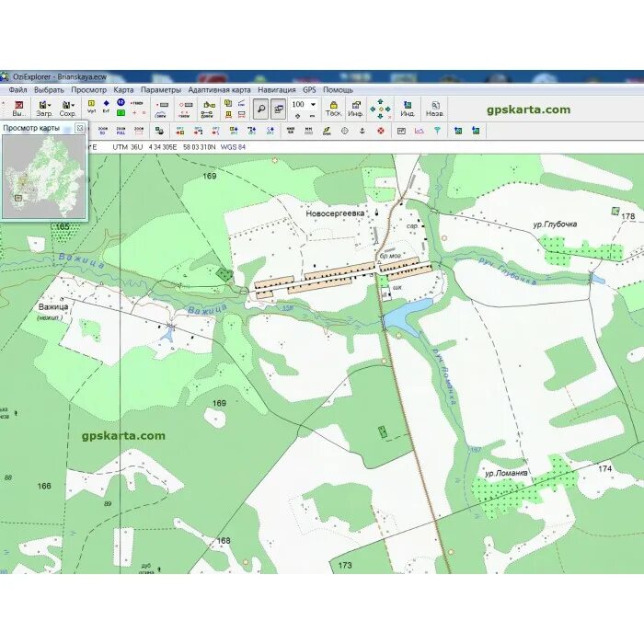The image size is (644, 644).
Task: Click the WGS 84 datum label
Action: coord(233,147)
